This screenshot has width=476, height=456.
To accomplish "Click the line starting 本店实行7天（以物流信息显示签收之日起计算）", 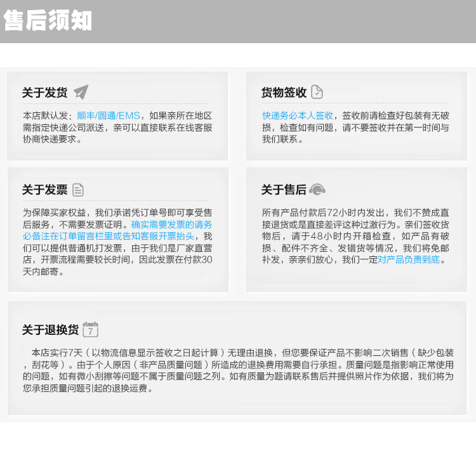I will (x=242, y=353).
